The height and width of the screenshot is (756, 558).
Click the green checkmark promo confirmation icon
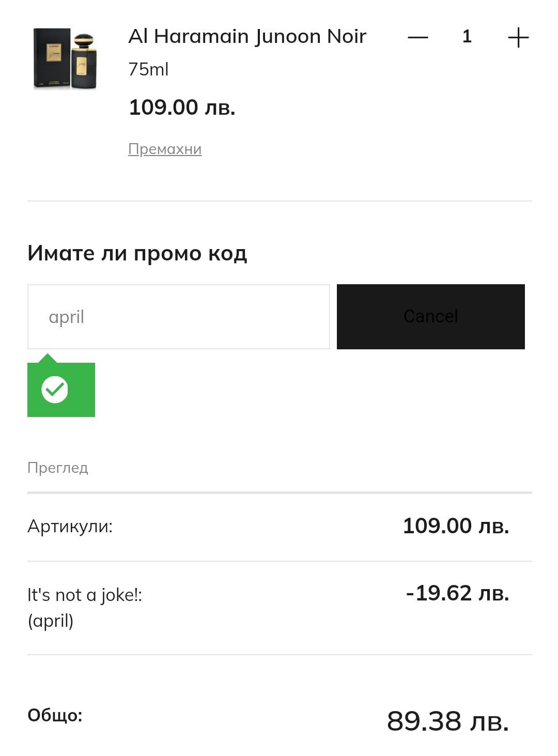[55, 390]
